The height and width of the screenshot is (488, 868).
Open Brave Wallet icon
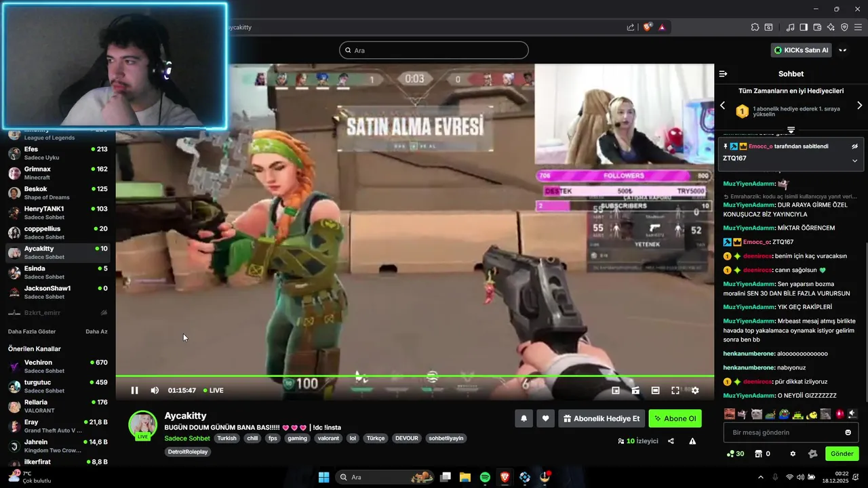coord(817,27)
